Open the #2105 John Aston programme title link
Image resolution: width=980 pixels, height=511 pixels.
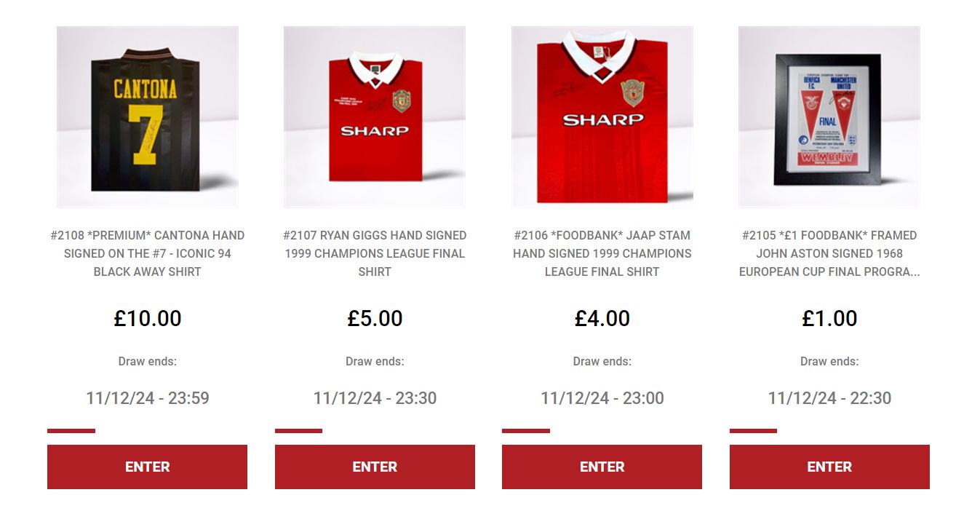pyautogui.click(x=829, y=253)
